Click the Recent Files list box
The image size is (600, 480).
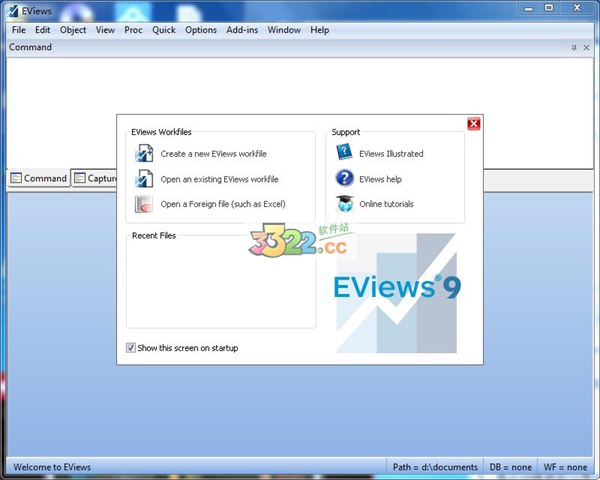[221, 283]
